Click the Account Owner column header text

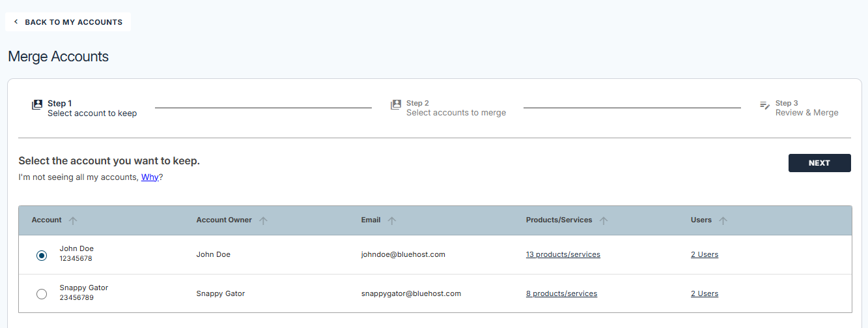[x=224, y=220]
